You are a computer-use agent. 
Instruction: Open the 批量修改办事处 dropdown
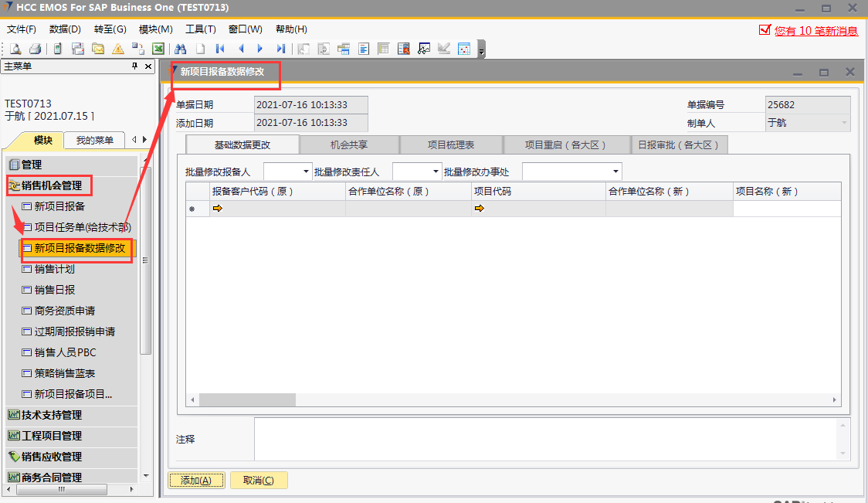click(615, 172)
